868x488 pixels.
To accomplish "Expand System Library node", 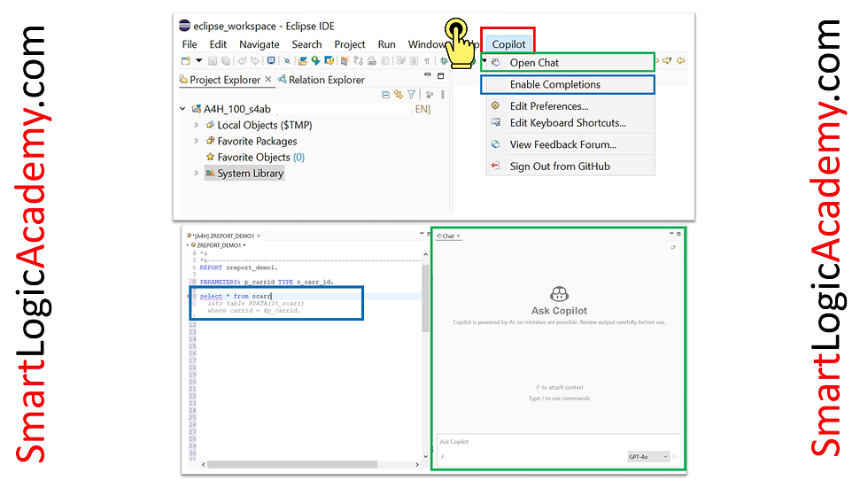I will [196, 174].
